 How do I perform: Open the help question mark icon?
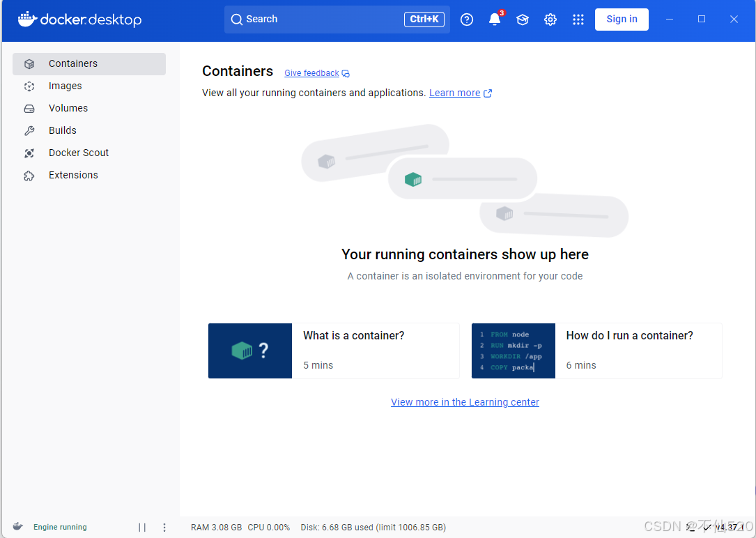click(x=467, y=20)
